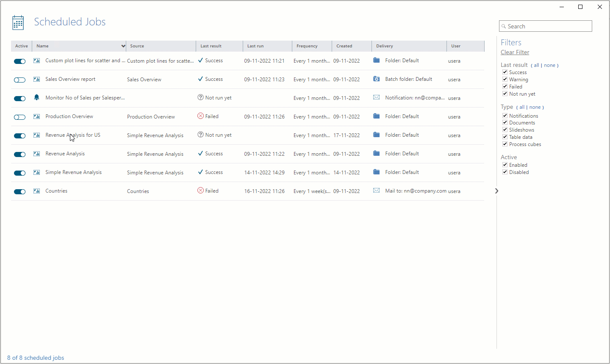The width and height of the screenshot is (610, 364).
Task: Click Success checkmark on Sales Overview report row
Action: coord(200,79)
